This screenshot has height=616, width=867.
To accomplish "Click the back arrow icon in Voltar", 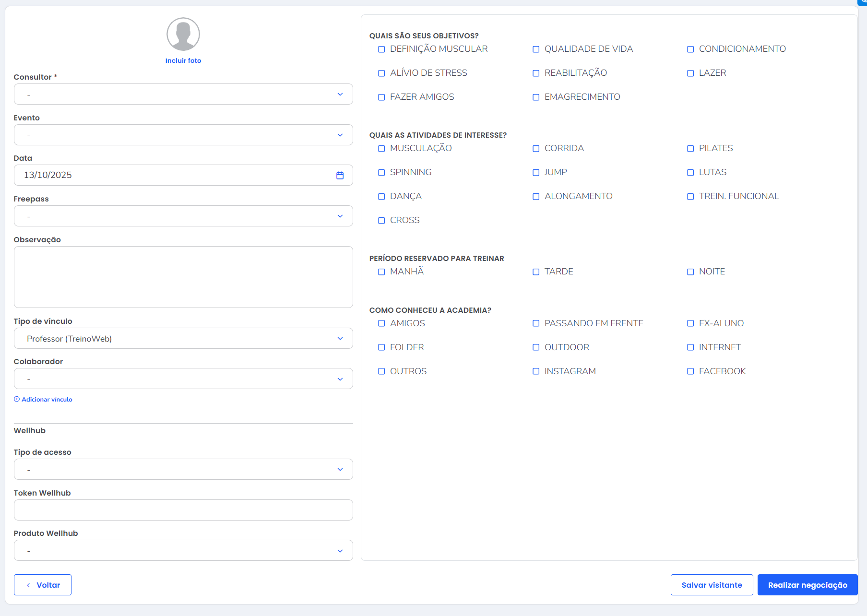I will [29, 585].
